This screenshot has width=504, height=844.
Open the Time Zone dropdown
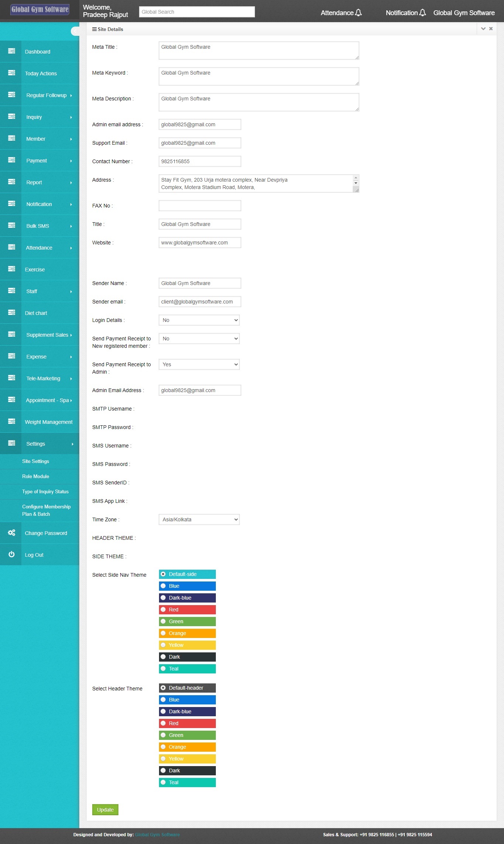199,519
